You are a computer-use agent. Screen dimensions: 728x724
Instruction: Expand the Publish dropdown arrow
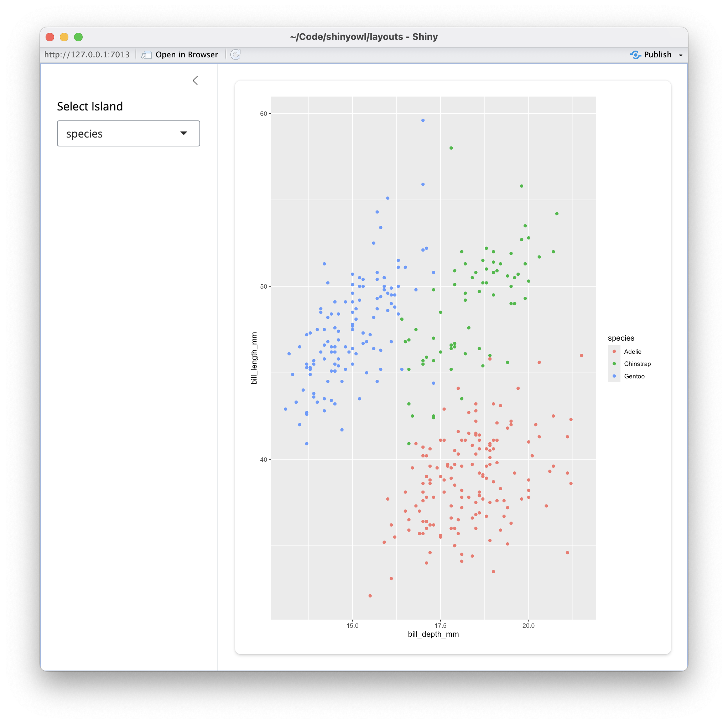click(681, 55)
